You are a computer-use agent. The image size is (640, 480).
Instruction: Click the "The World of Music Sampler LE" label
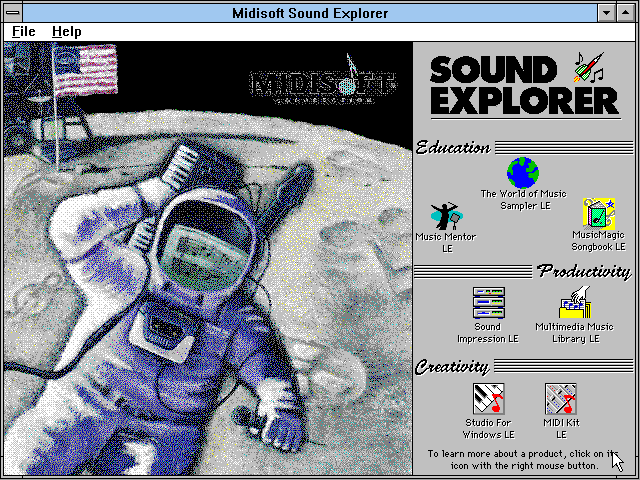tap(524, 200)
